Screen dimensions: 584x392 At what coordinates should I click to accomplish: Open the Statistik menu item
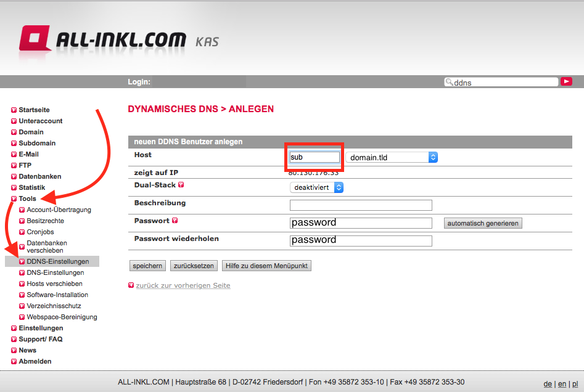coord(32,187)
